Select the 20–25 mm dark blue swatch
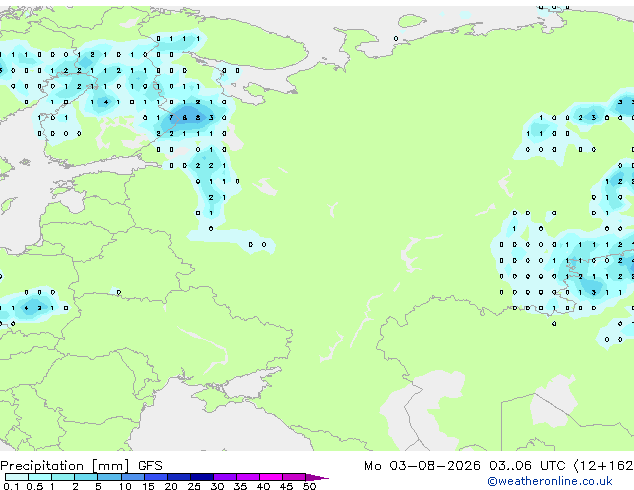The width and height of the screenshot is (634, 490). click(179, 477)
